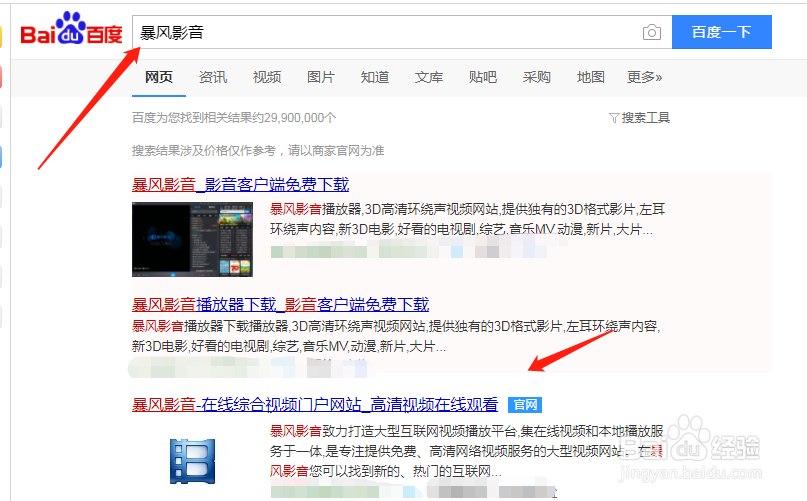Screen dimensions: 807x501
Task: Open result 暴风影音播放器下载_影音客户端免费下载
Action: 280,304
